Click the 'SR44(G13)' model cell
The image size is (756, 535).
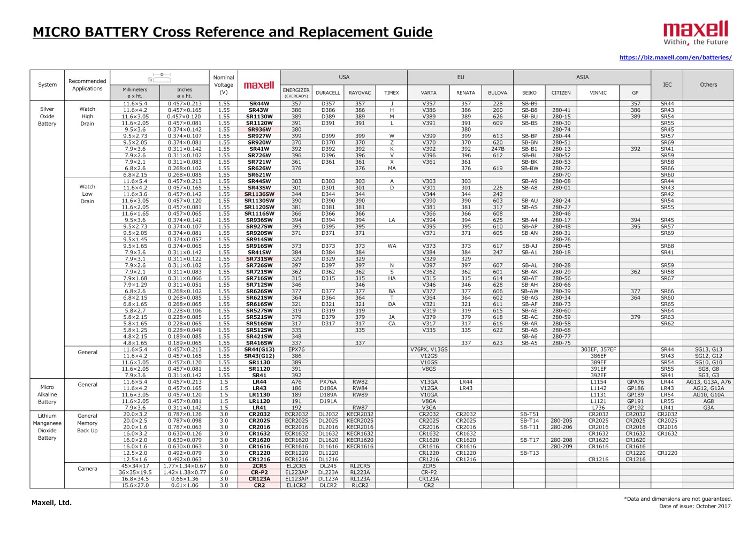tap(259, 349)
